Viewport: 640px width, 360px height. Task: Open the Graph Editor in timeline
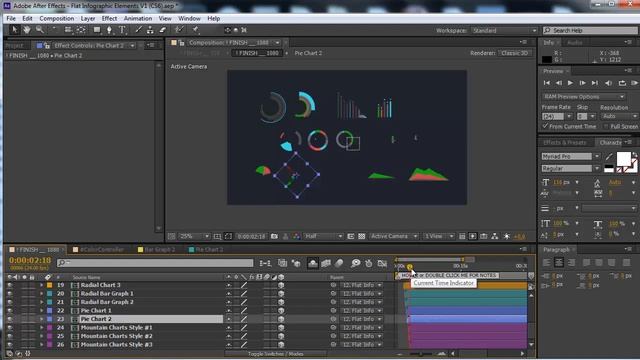(x=382, y=264)
